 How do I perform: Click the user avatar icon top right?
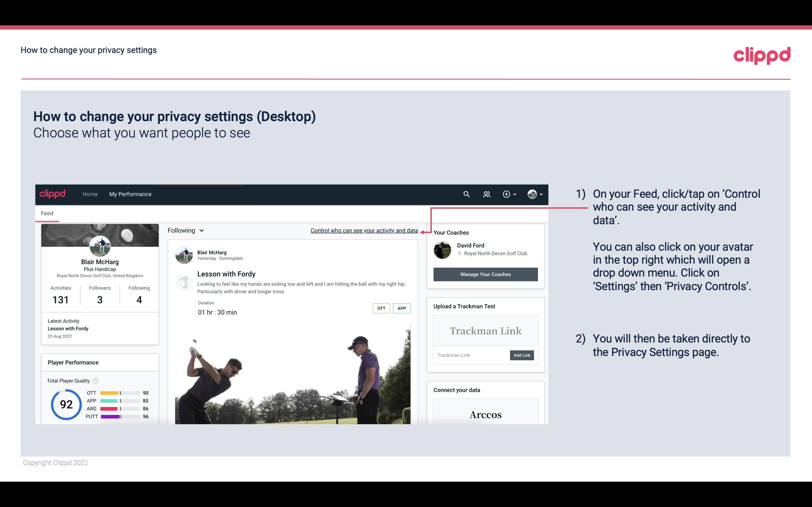(532, 195)
